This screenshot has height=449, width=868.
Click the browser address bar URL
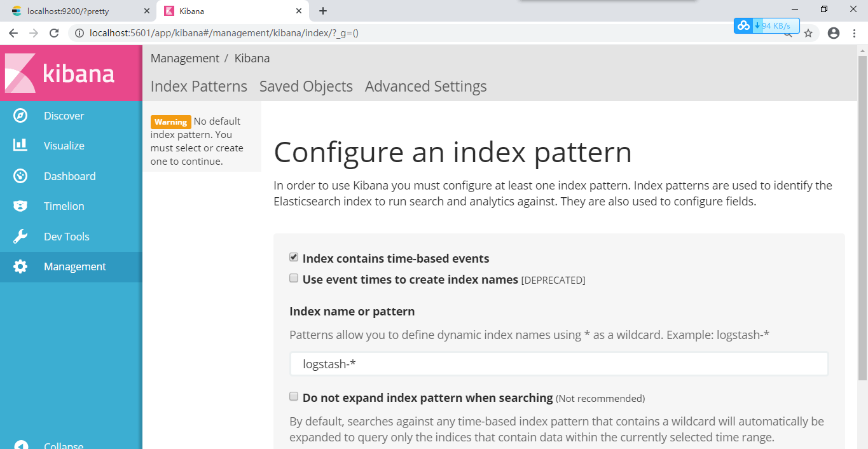tap(224, 33)
